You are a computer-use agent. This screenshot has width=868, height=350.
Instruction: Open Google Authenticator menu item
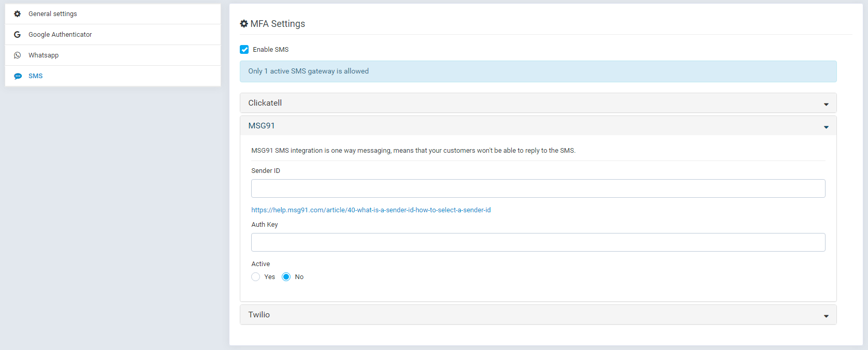coord(113,35)
